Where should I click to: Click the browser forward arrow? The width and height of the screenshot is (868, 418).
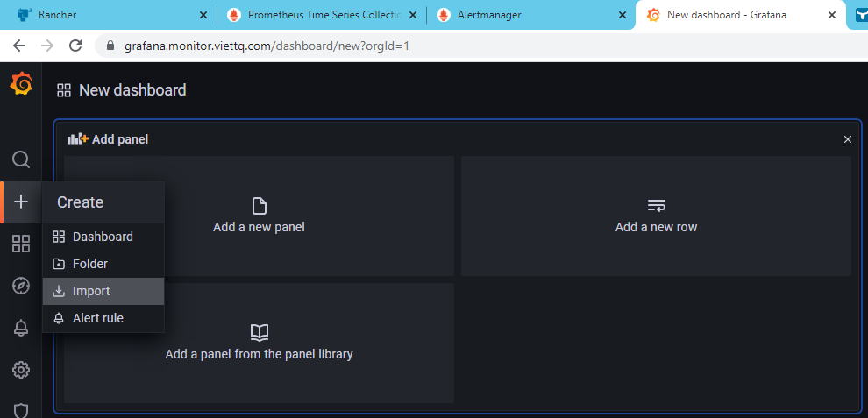[x=47, y=46]
